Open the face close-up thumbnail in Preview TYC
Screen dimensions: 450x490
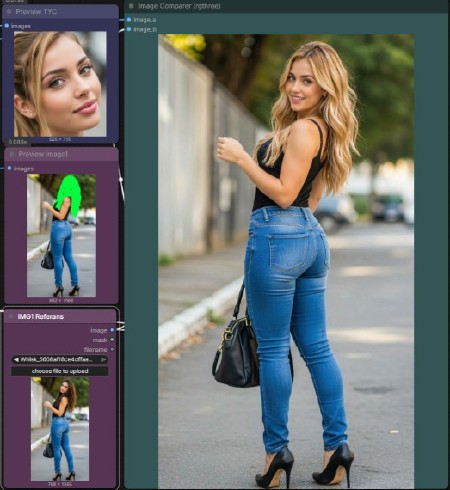pos(60,84)
